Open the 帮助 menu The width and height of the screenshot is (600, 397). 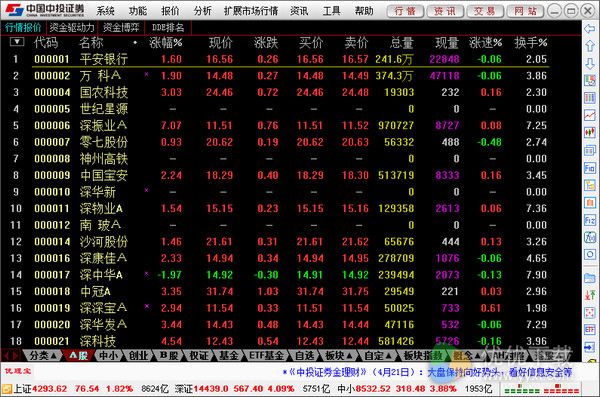pyautogui.click(x=364, y=11)
